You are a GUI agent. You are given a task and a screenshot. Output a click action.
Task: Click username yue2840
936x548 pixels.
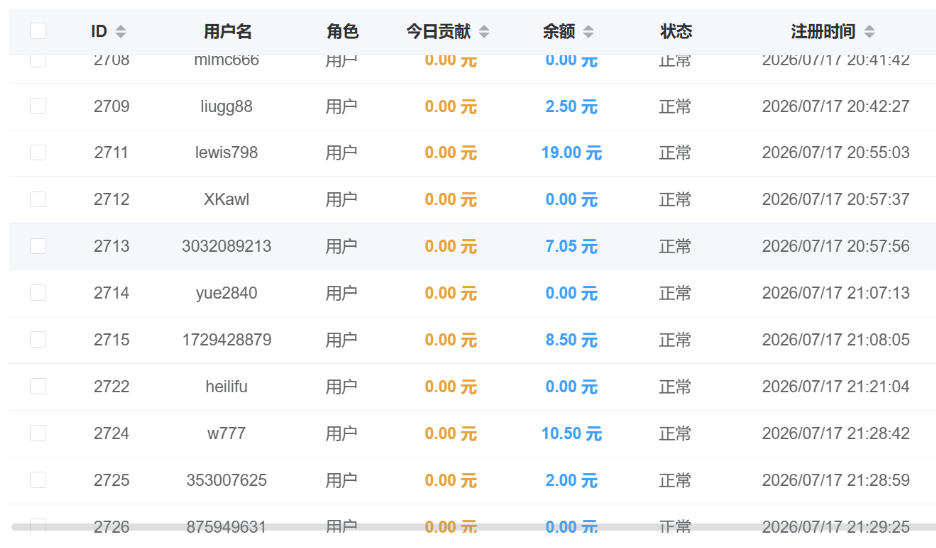click(x=226, y=293)
